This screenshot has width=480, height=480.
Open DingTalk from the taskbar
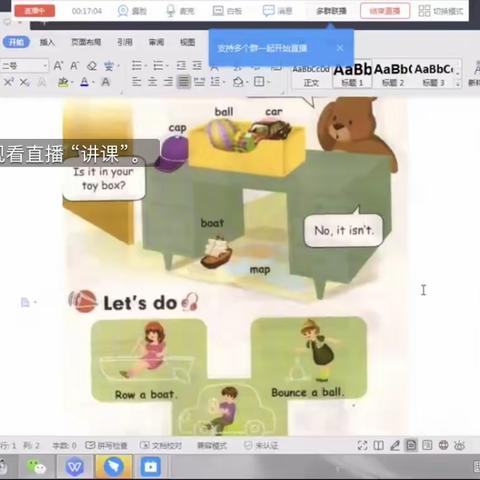coord(113,467)
